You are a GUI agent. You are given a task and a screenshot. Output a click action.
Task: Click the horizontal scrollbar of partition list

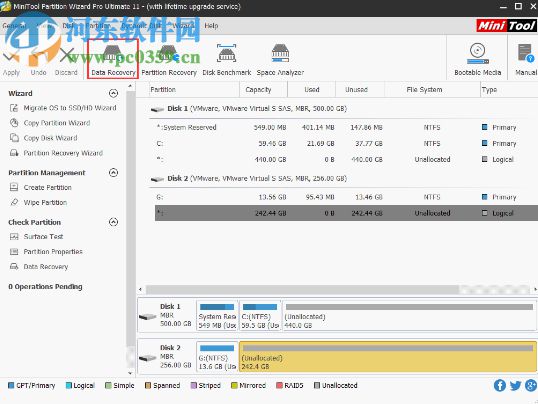(x=302, y=290)
